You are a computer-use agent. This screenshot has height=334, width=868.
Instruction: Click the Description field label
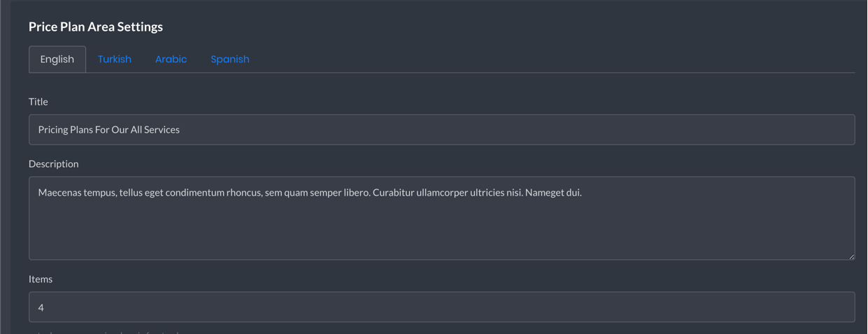(x=54, y=164)
